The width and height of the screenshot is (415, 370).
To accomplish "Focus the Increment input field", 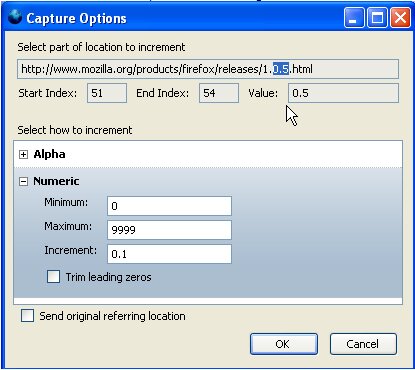I will 169,254.
